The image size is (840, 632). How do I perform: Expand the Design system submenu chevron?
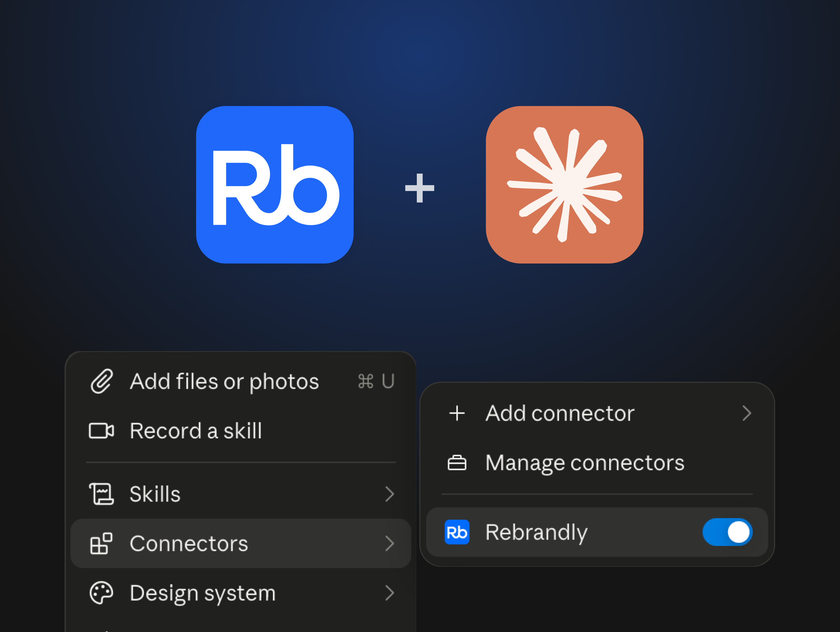point(390,593)
